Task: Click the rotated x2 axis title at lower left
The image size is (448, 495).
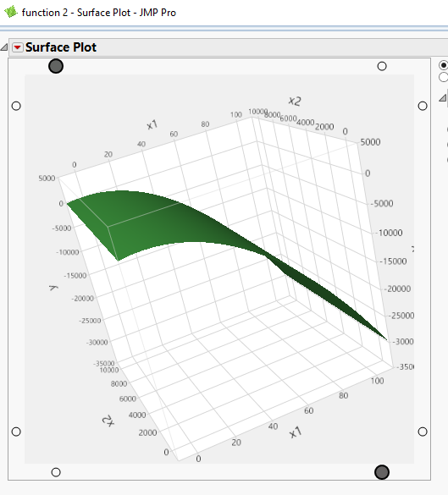Action: 108,421
